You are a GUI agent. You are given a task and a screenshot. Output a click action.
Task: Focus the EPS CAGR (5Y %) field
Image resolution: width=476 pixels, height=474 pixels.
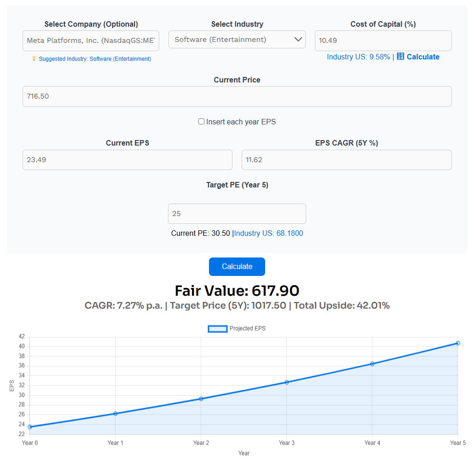347,160
